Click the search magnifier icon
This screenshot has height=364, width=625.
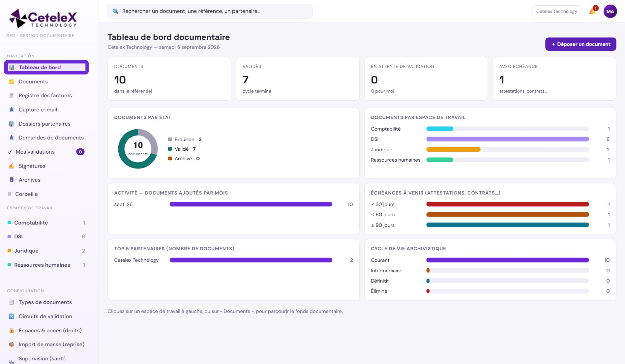point(115,11)
